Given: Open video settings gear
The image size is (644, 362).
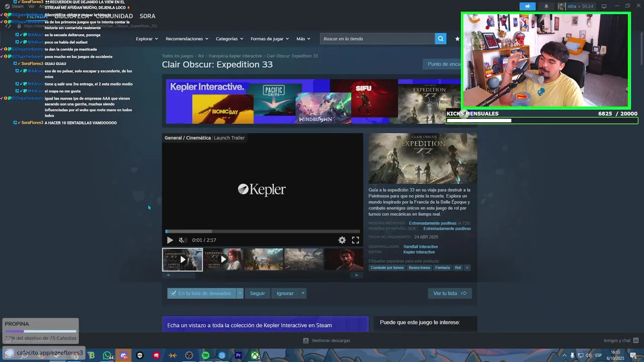Looking at the screenshot, I should (x=342, y=240).
